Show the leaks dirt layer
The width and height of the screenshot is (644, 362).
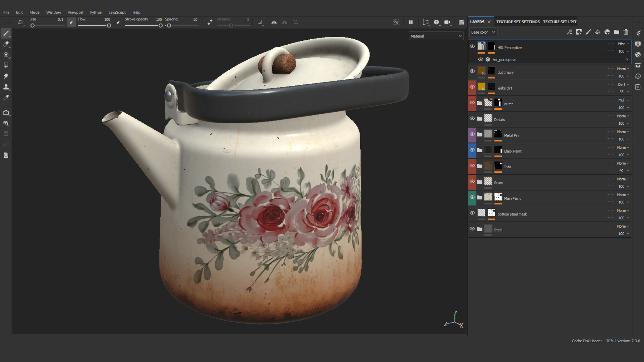coord(472,87)
